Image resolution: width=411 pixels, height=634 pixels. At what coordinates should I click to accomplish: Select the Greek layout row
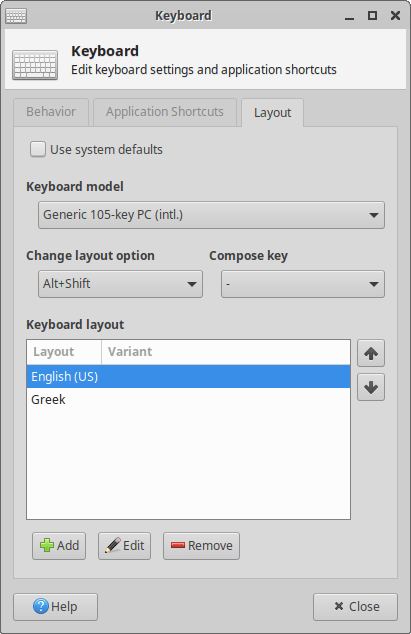coord(189,399)
